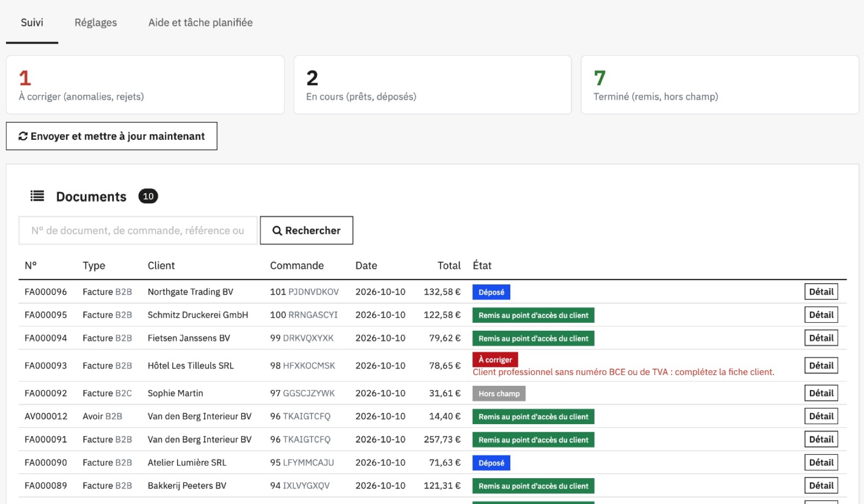Click order 101 PJDNVDKOV
This screenshot has height=504, width=864.
point(305,292)
